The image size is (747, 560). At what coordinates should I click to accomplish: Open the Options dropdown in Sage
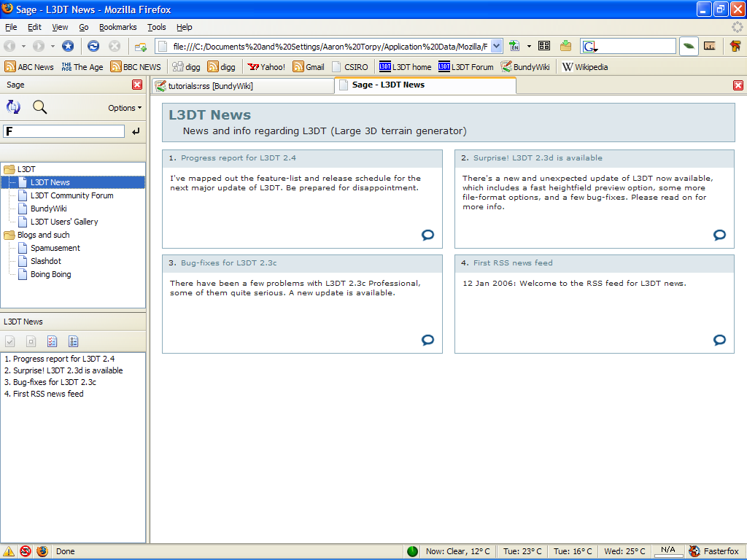point(125,108)
